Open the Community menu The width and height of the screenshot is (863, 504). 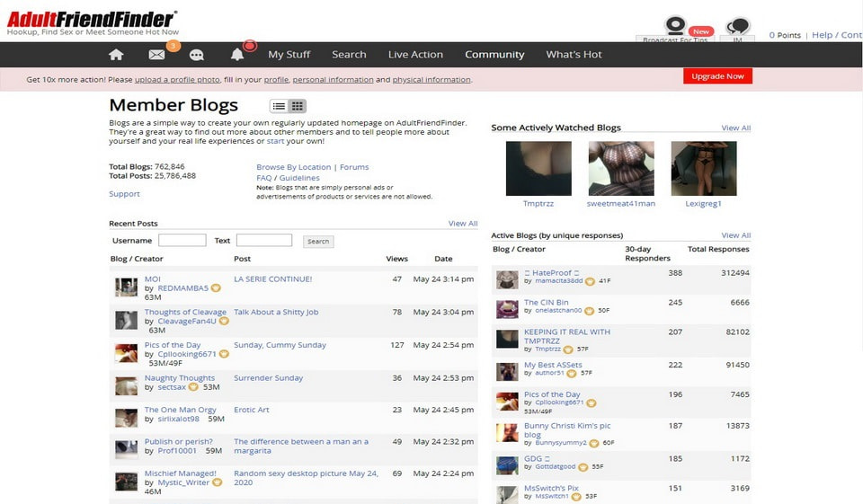pos(494,55)
